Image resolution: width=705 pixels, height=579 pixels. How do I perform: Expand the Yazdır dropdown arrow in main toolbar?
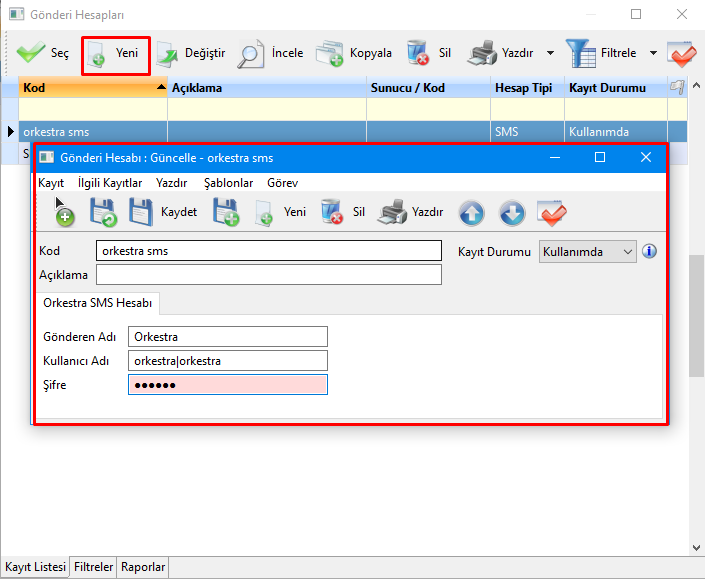(x=550, y=53)
